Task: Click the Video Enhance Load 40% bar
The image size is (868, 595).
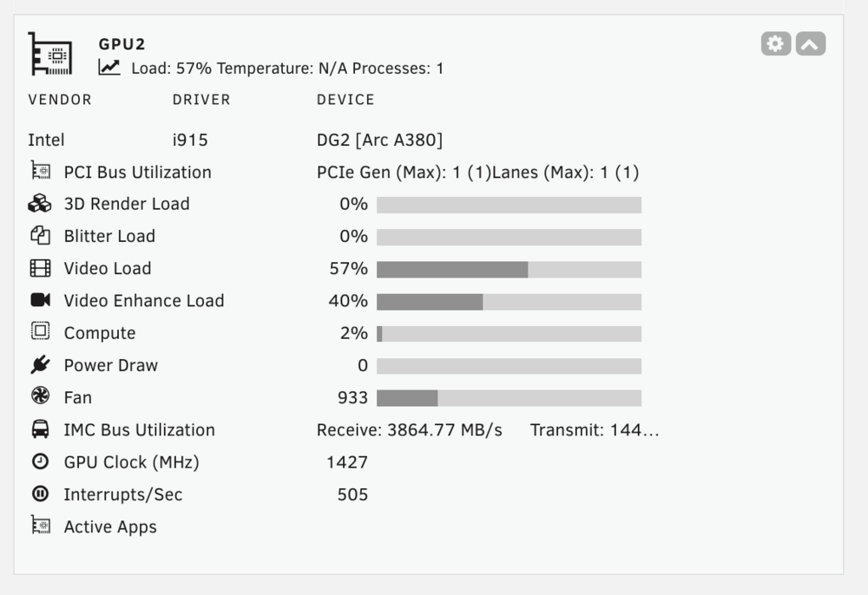Action: click(x=509, y=302)
